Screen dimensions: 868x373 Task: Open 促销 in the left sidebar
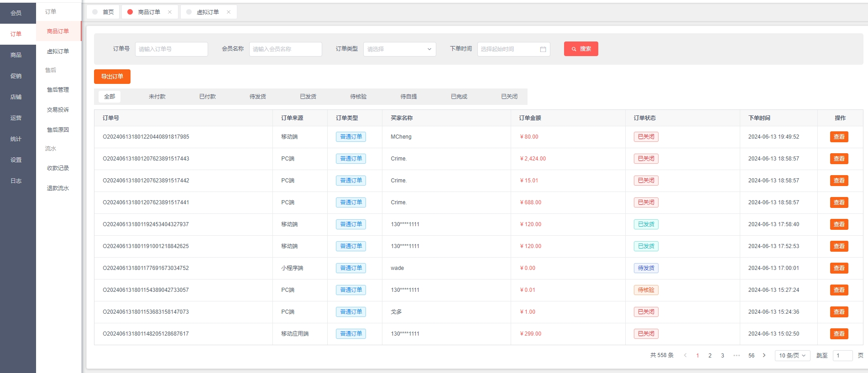tap(18, 76)
